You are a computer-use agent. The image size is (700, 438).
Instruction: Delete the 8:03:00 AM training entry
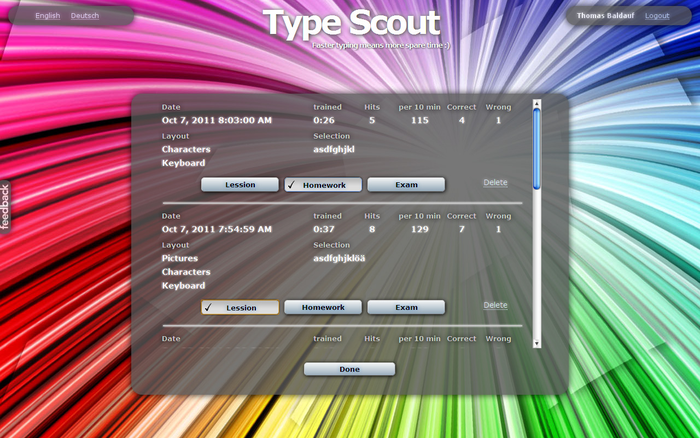495,183
